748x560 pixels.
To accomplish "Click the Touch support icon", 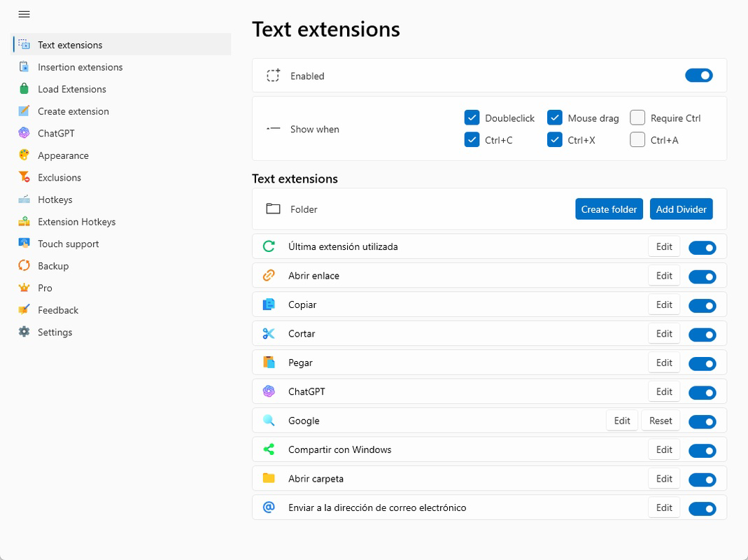I will [24, 243].
